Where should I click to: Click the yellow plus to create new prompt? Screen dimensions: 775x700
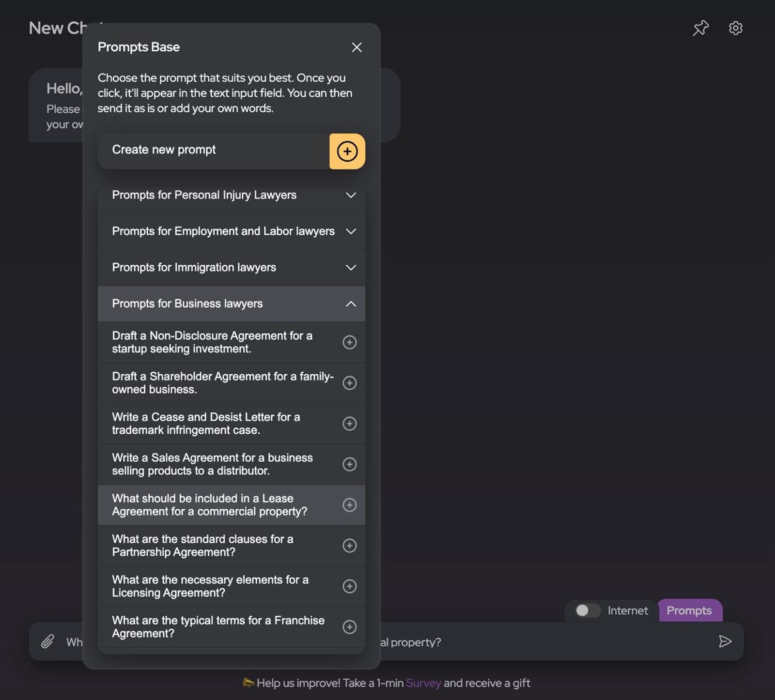coord(347,152)
